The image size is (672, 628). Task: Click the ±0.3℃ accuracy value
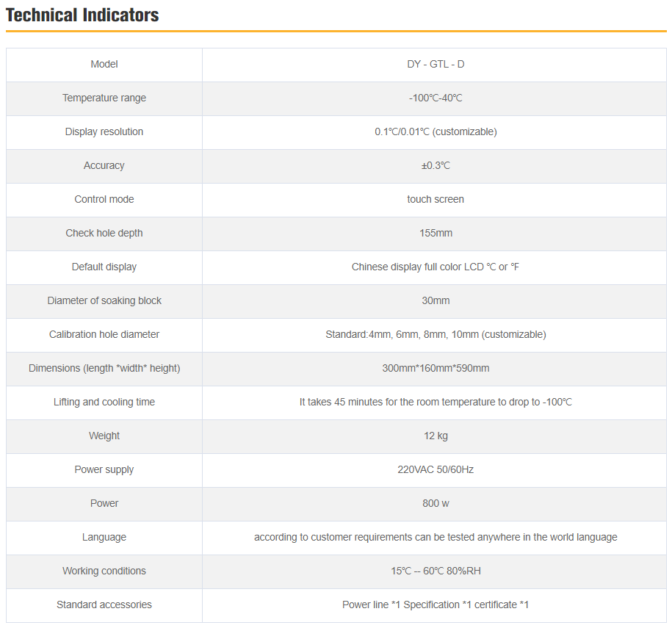(x=436, y=166)
